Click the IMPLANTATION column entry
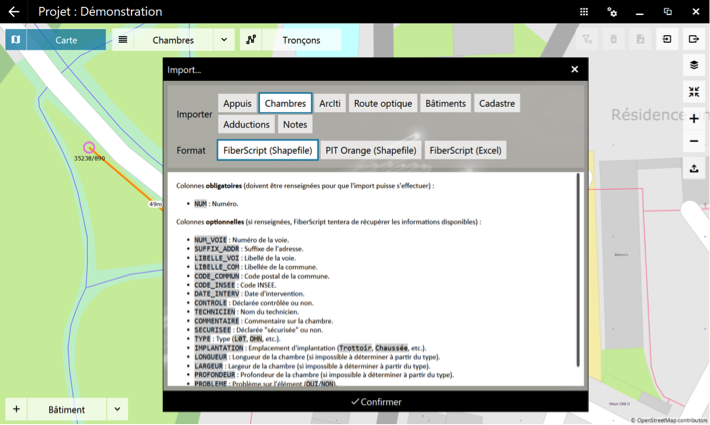This screenshot has height=425, width=710. [x=310, y=348]
